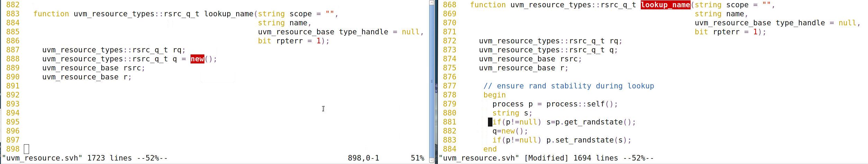
Task: Click 'uvm_resource_base r;' on line 890
Action: pyautogui.click(x=87, y=77)
